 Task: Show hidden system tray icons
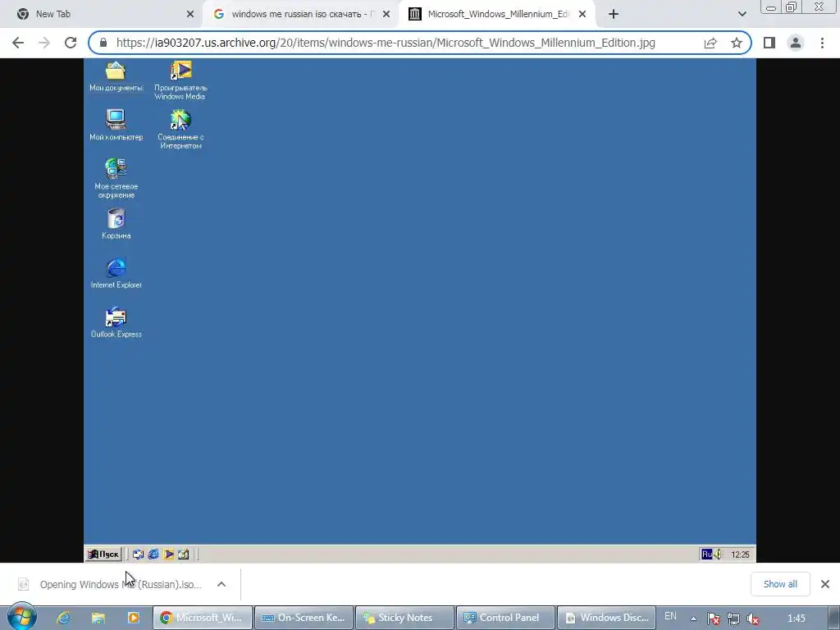[x=693, y=619]
